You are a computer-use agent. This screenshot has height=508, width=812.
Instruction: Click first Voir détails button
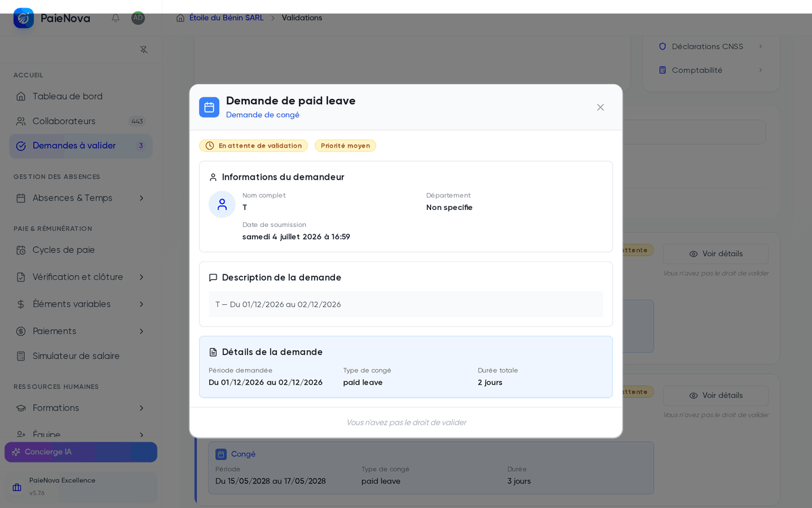coord(715,254)
